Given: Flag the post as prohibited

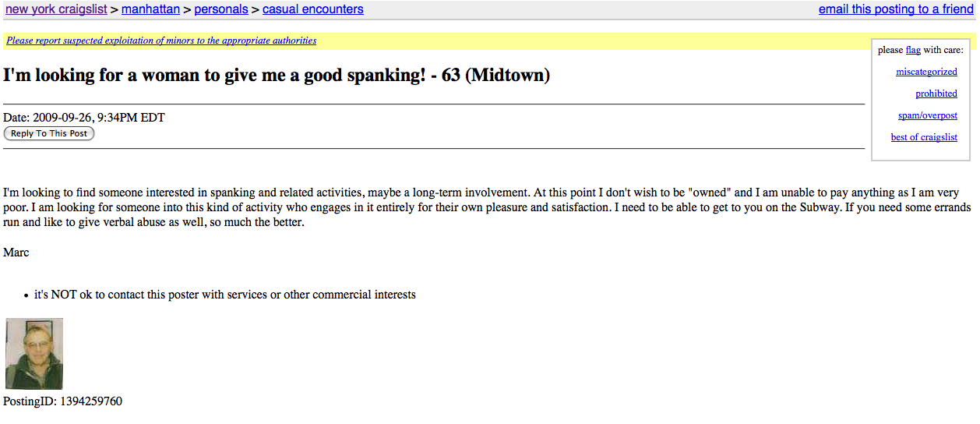Looking at the screenshot, I should click(x=936, y=94).
